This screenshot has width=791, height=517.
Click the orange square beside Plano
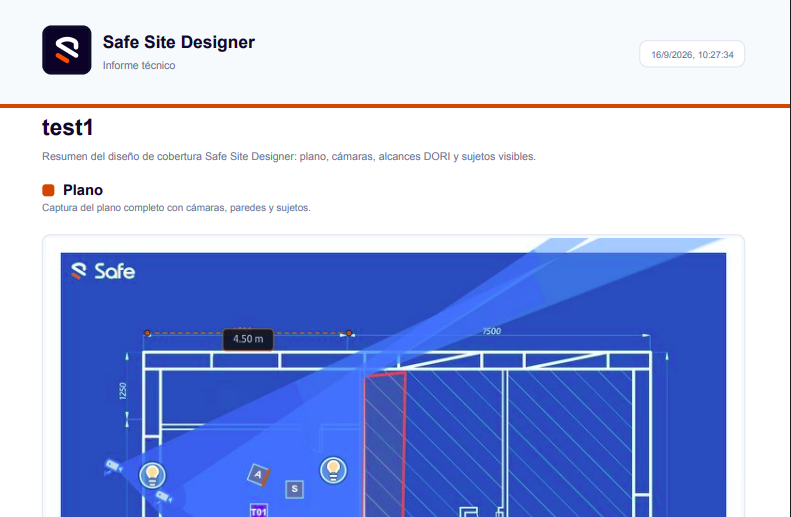click(48, 190)
